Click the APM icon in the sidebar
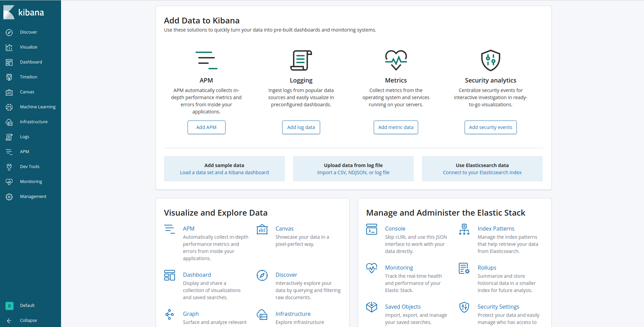Viewport: 644px width, 327px height. point(9,151)
